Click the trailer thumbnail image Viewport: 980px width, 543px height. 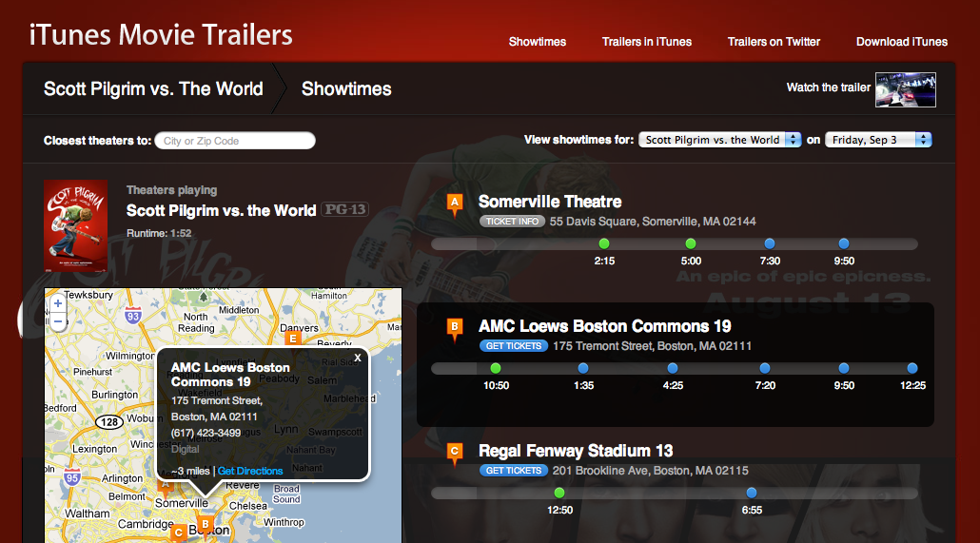click(x=905, y=90)
